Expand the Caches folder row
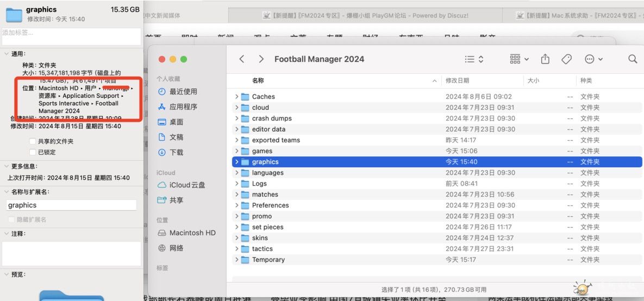This screenshot has height=301, width=644. click(236, 97)
